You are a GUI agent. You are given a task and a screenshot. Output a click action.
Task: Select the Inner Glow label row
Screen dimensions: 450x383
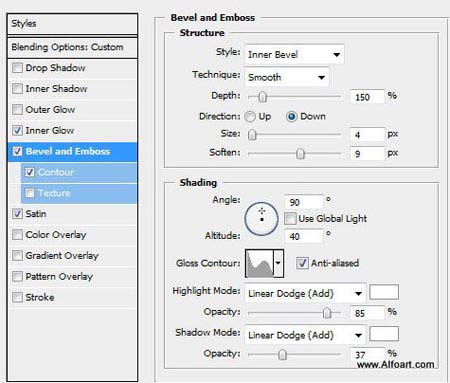(x=72, y=130)
